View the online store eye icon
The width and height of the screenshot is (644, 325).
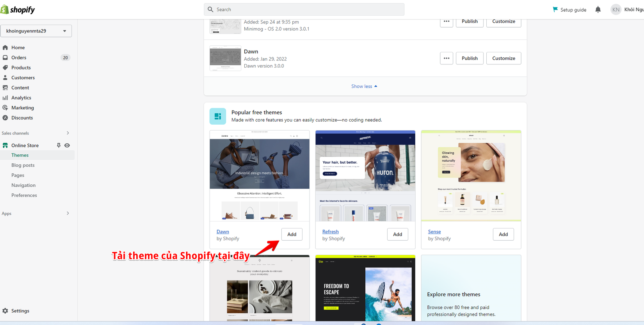[67, 145]
